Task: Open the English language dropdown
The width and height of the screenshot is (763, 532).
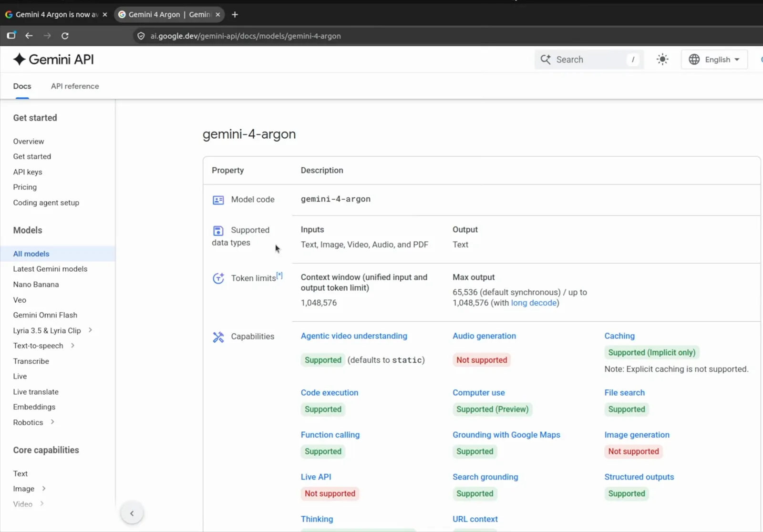Action: pyautogui.click(x=714, y=59)
